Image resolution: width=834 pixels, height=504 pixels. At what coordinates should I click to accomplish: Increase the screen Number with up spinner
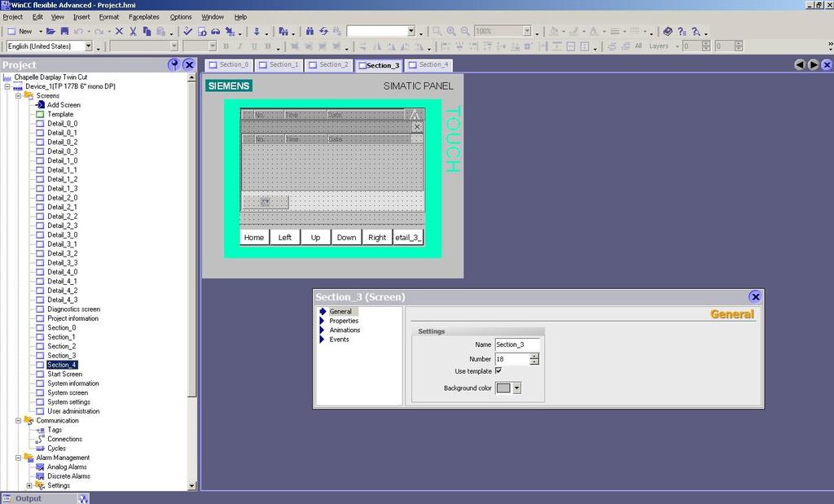click(534, 356)
